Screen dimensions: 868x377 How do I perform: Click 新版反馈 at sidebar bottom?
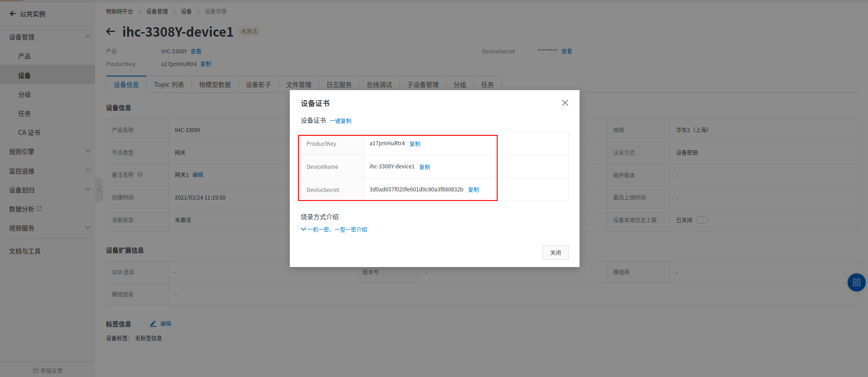(x=52, y=371)
